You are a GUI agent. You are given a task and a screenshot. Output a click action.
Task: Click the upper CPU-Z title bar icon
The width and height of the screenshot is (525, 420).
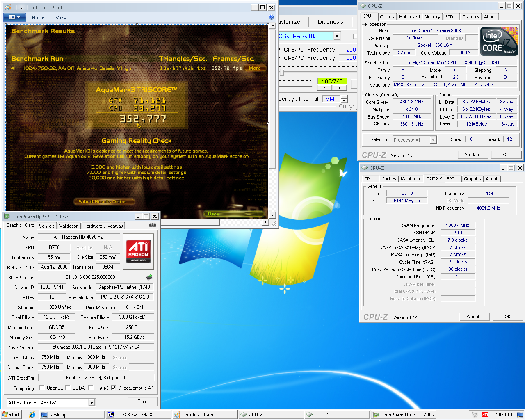(363, 6)
